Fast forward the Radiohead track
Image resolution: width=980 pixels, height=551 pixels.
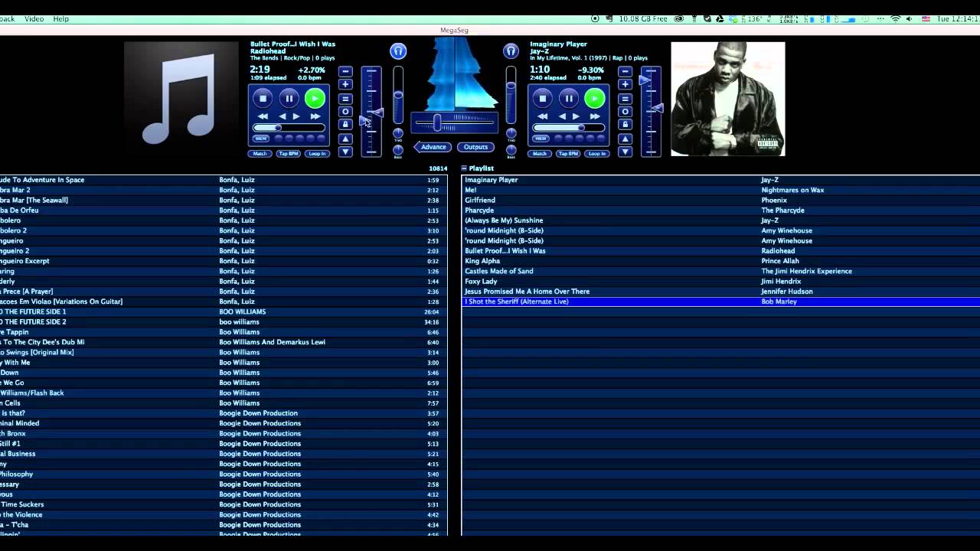coord(315,116)
